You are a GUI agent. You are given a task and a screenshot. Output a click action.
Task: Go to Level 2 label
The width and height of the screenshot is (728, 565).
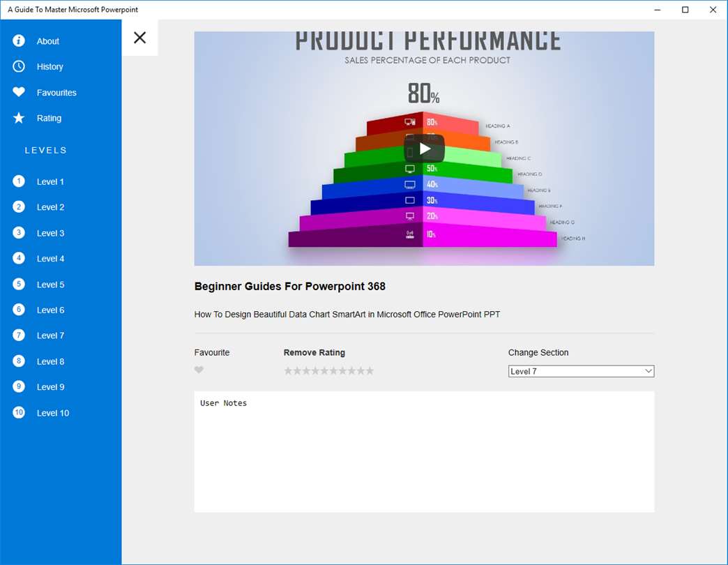tap(51, 208)
